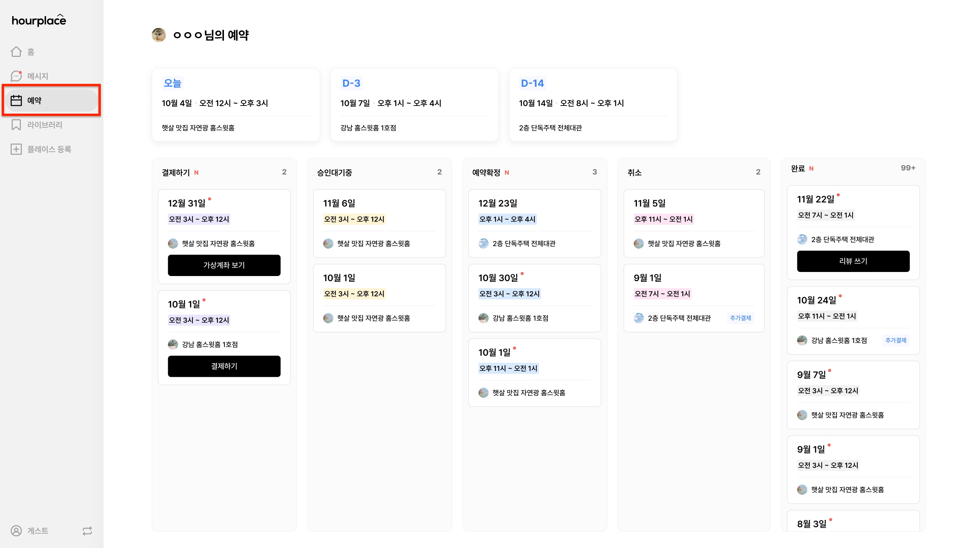Open the D-14 upcoming reservation card

click(593, 105)
